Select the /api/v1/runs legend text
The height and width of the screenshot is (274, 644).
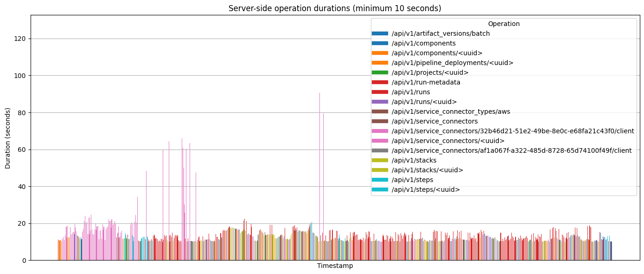[x=411, y=92]
